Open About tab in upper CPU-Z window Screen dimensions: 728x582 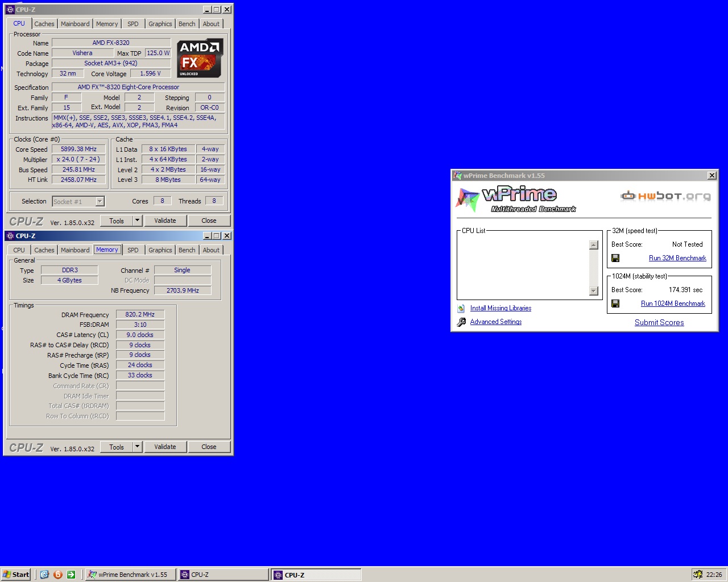pyautogui.click(x=211, y=24)
